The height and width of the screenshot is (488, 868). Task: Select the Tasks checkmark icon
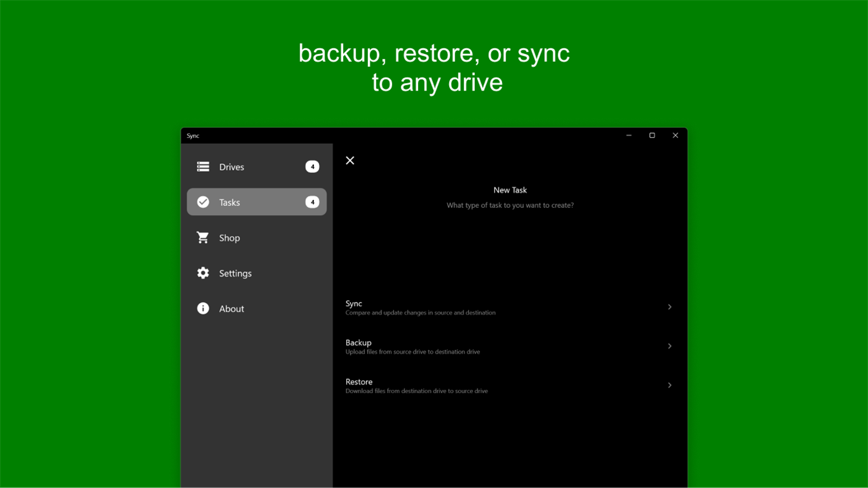(x=203, y=202)
